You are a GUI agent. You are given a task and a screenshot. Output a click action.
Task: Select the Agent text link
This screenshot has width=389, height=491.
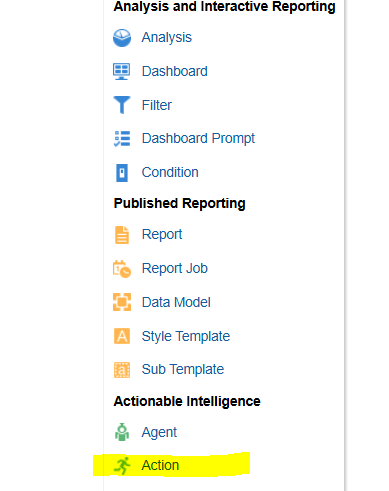pos(159,432)
